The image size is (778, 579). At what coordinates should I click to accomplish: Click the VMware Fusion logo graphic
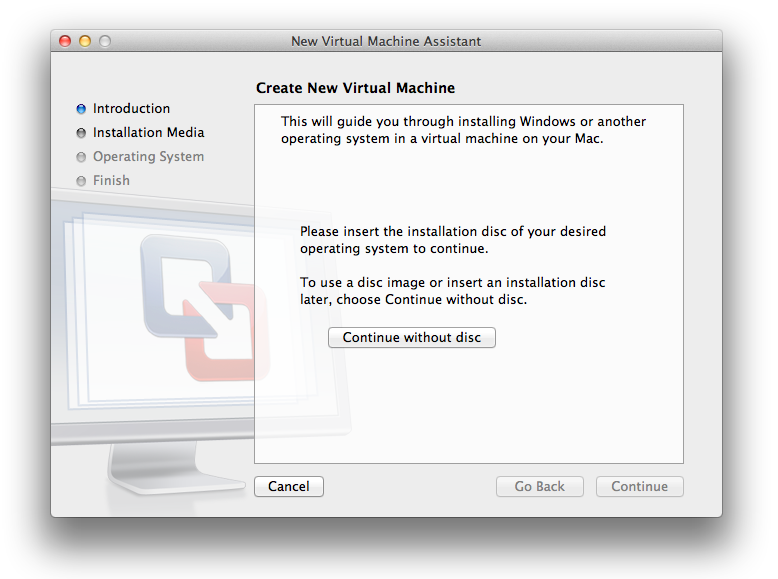(x=205, y=308)
